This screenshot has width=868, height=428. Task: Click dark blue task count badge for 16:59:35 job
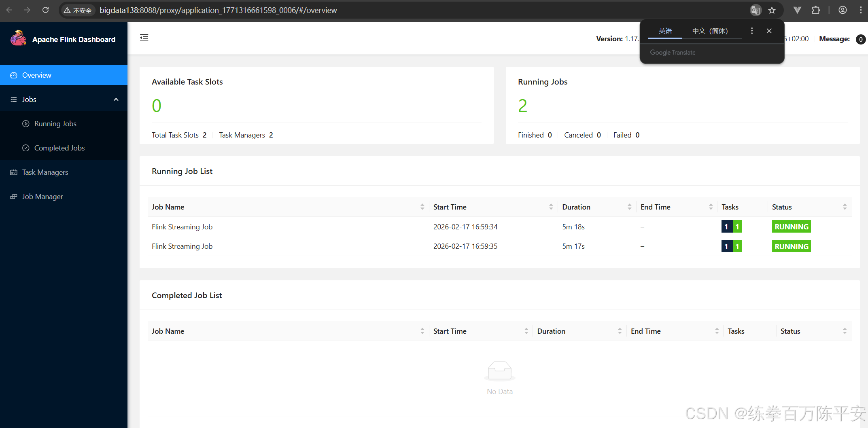pos(727,246)
